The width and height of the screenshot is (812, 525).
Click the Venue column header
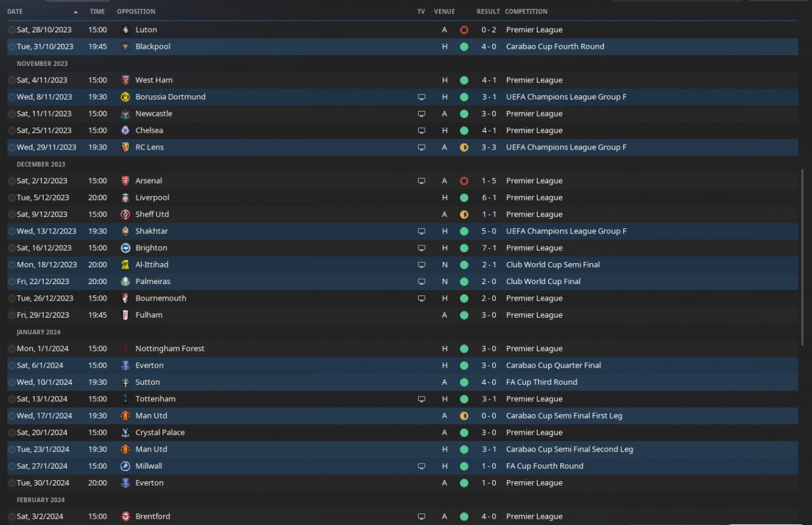point(444,11)
